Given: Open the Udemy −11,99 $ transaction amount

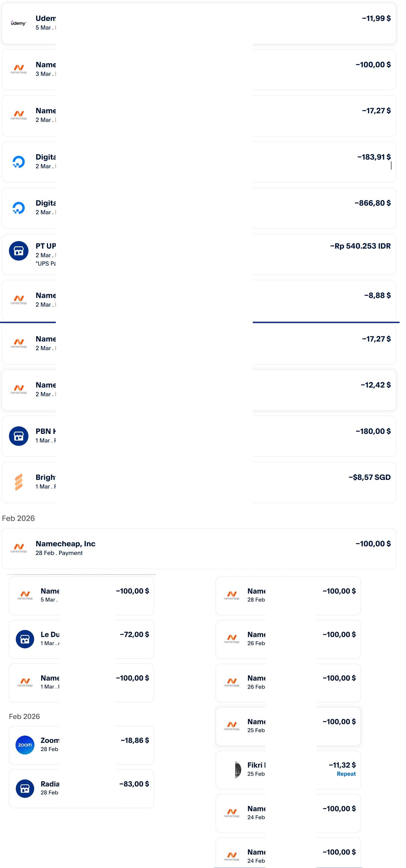Looking at the screenshot, I should pyautogui.click(x=376, y=18).
